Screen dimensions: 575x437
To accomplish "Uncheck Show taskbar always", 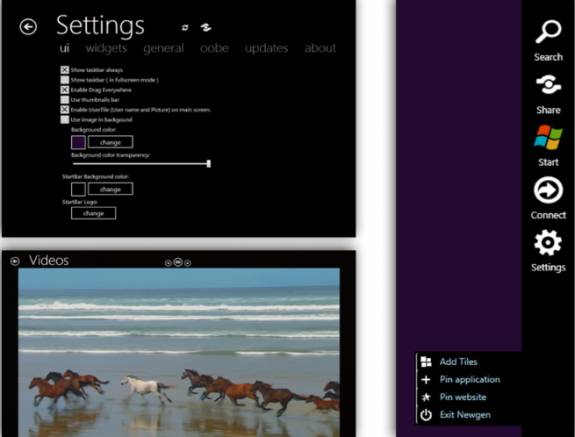I will tap(65, 70).
